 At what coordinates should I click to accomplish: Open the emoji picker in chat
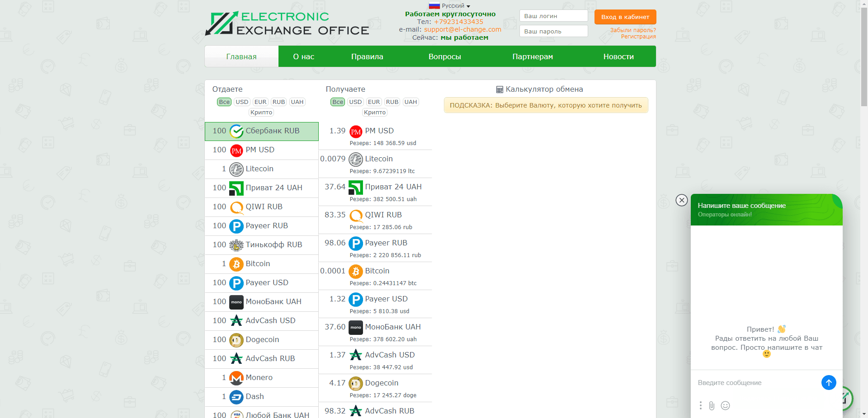[726, 406]
